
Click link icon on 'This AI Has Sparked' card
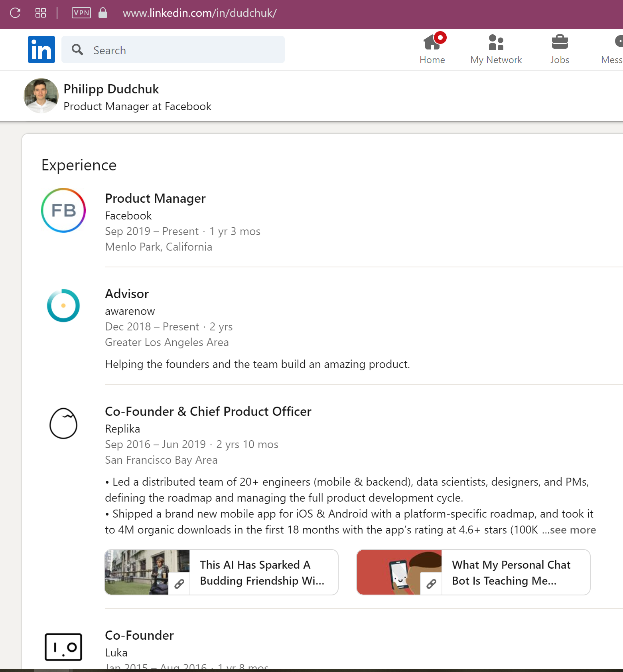coord(179,584)
